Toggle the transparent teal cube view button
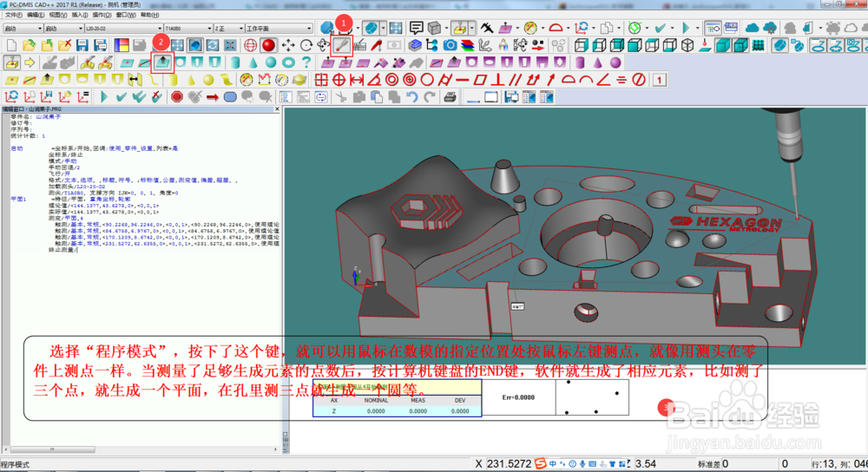The width and height of the screenshot is (868, 472). 740,45
